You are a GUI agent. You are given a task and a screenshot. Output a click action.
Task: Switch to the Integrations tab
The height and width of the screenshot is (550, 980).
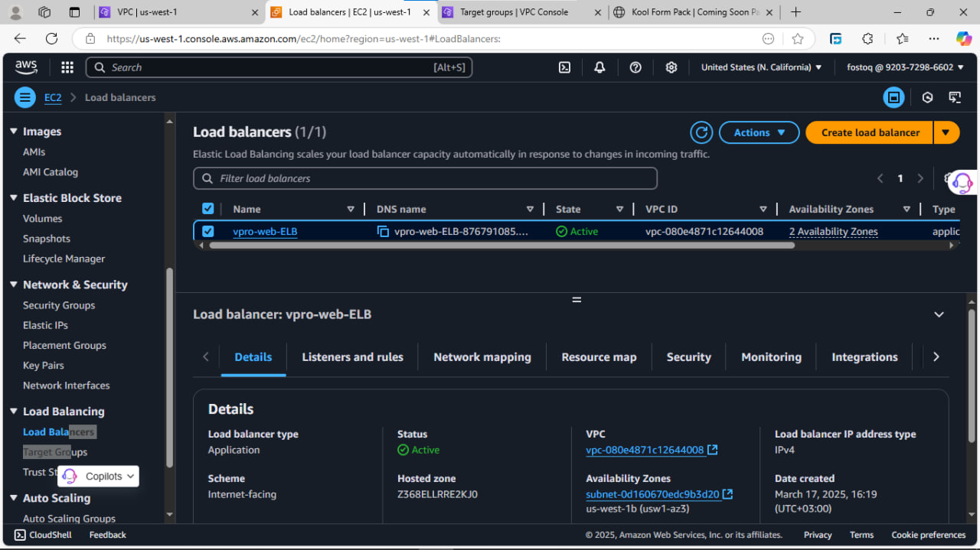point(864,357)
